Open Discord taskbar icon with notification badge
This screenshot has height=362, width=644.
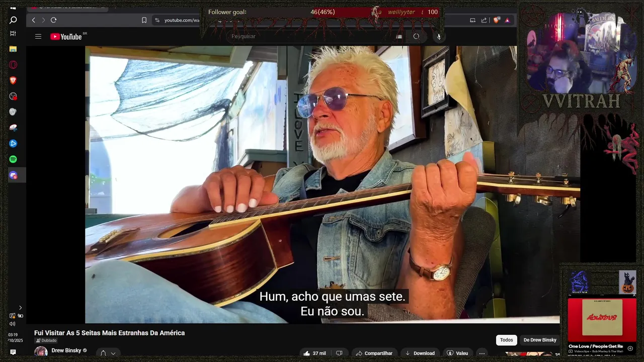[x=13, y=175]
